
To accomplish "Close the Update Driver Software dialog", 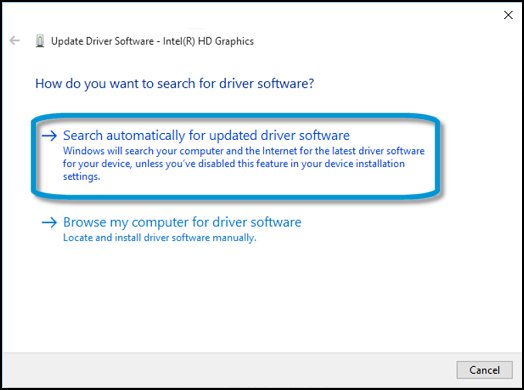I will point(508,15).
